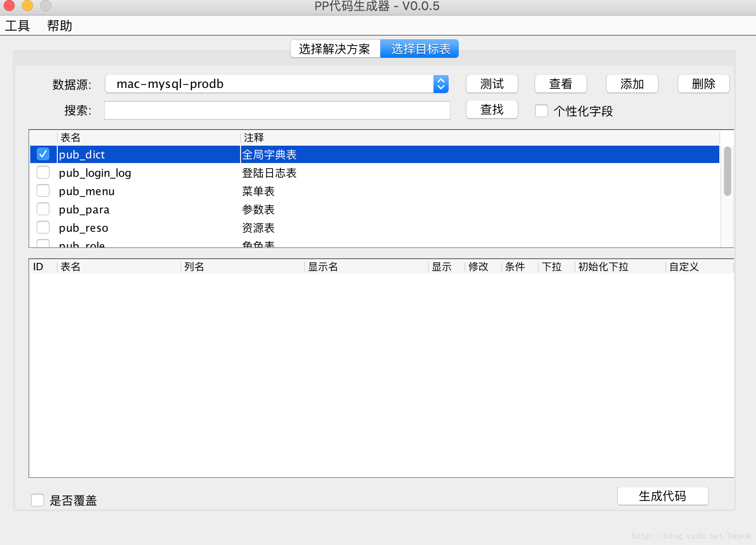Click the 资源表 comment cell

258,228
